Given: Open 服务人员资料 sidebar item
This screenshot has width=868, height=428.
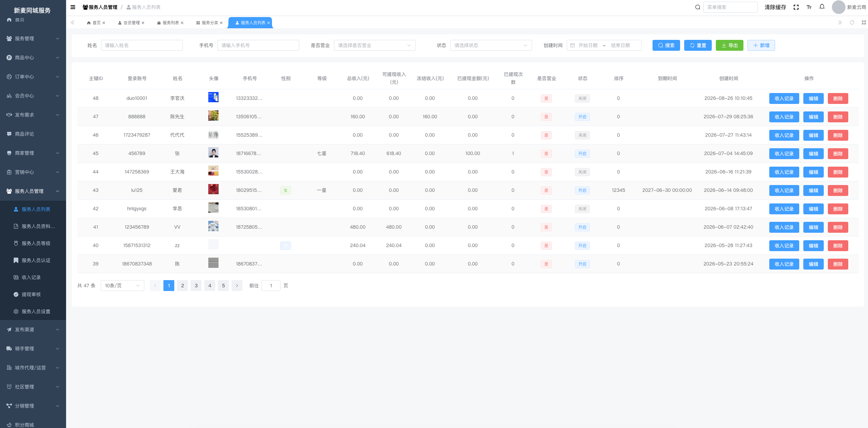Looking at the screenshot, I should click(x=33, y=226).
